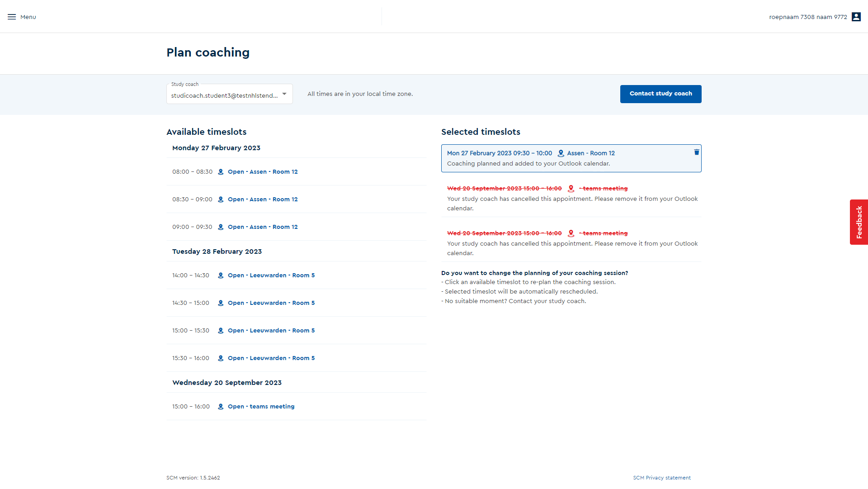
Task: Click the Menu label in header
Action: [28, 17]
